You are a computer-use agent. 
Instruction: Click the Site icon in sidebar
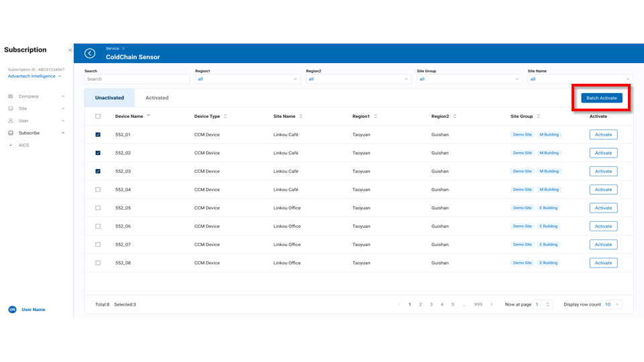click(x=11, y=109)
